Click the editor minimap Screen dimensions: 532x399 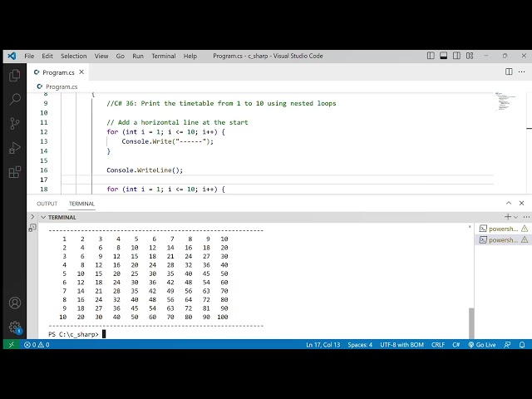[506, 101]
